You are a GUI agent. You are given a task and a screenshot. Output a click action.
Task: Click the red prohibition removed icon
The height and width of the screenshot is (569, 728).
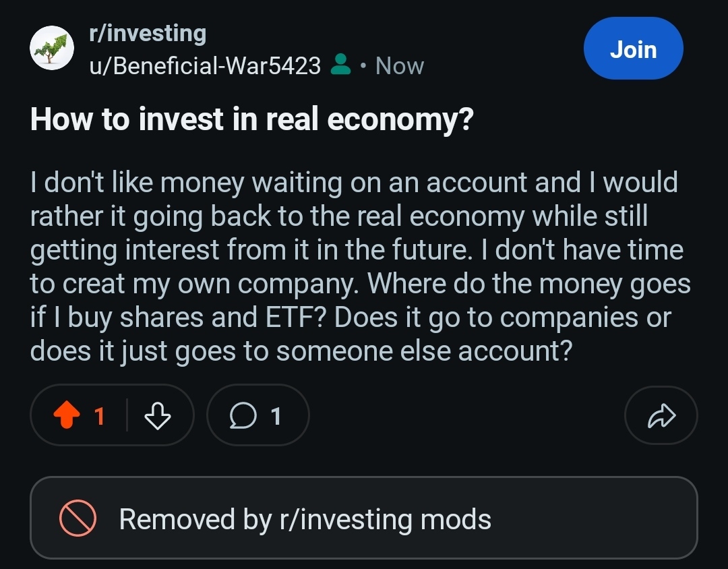pos(78,518)
